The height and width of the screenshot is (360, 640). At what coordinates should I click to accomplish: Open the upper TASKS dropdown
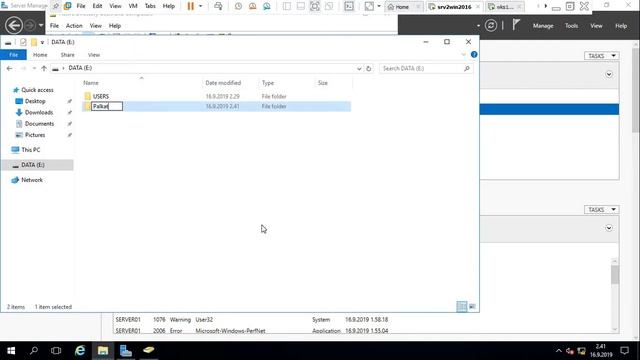(x=602, y=56)
